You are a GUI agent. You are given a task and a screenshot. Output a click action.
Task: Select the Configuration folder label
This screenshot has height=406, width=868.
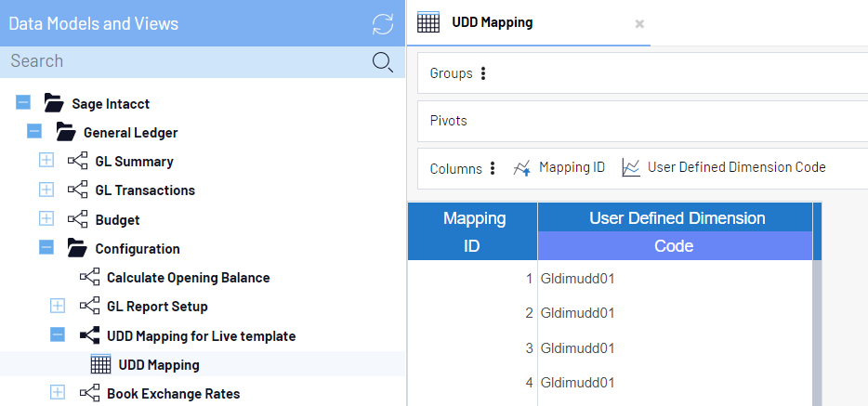tap(138, 249)
